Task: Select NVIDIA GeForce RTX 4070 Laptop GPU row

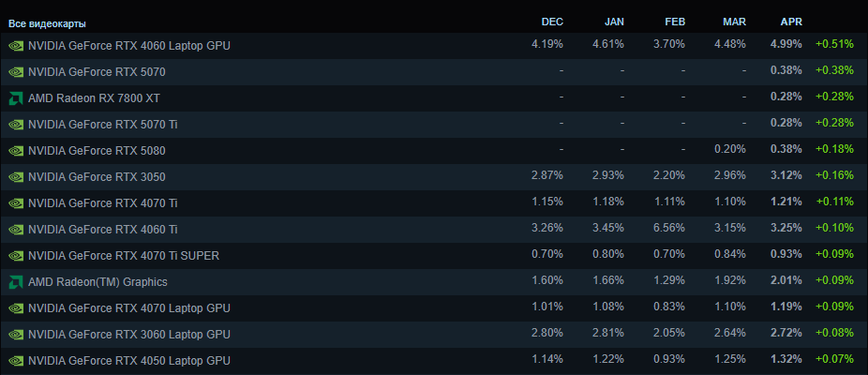Action: [128, 307]
